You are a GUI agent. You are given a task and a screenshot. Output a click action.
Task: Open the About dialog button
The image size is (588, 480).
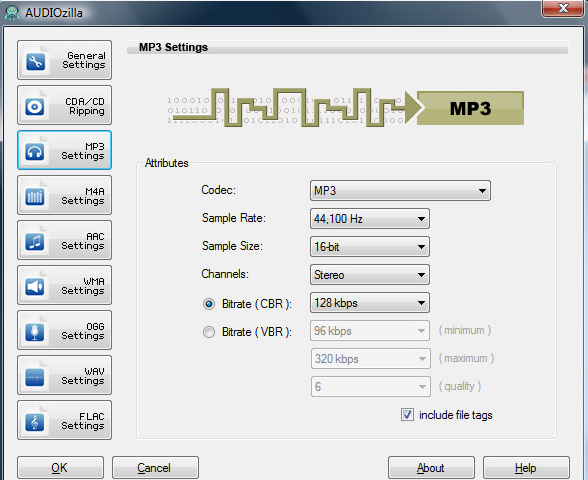coord(431,468)
